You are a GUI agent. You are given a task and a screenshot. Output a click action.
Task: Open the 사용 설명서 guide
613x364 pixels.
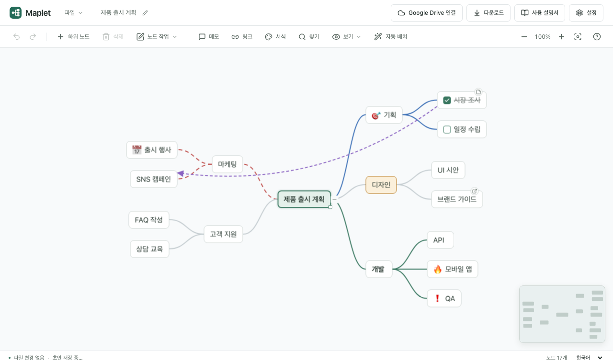(540, 13)
